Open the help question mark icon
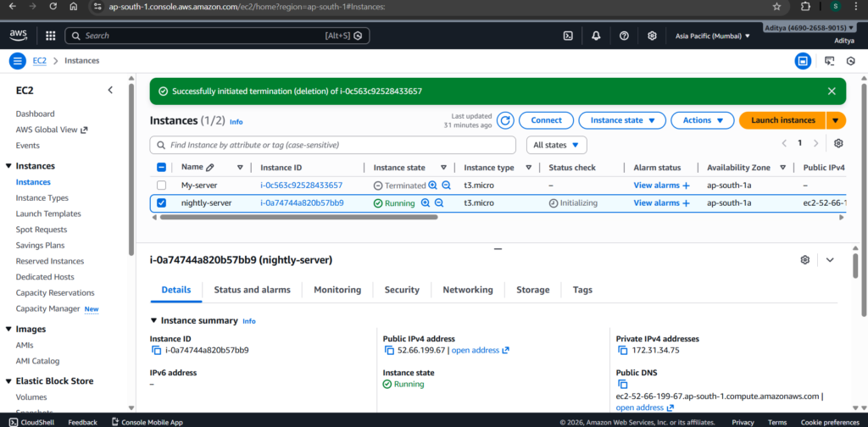 click(x=624, y=36)
